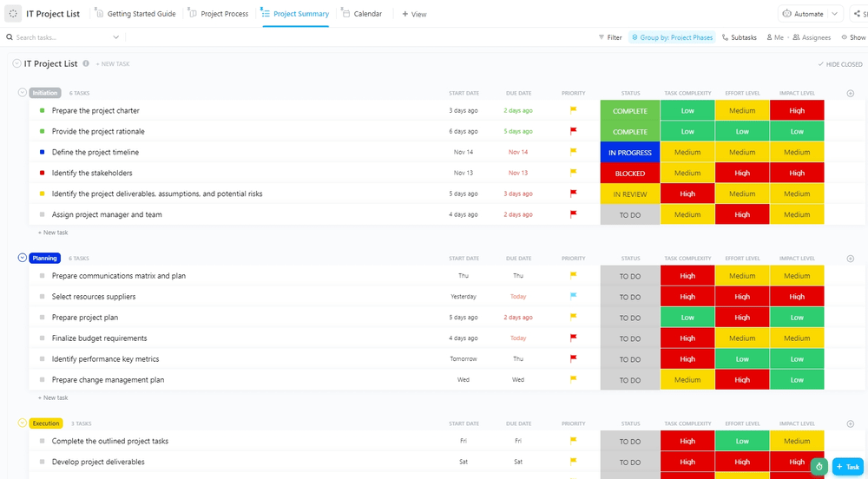868x479 pixels.
Task: Collapse the Planning group chevron
Action: point(23,258)
